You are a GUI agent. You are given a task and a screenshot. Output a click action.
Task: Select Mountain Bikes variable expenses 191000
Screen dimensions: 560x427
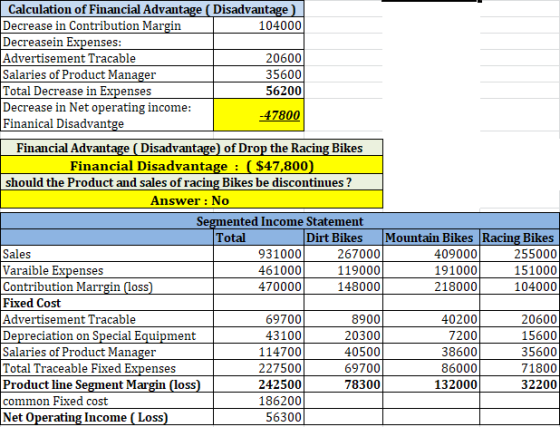[431, 270]
